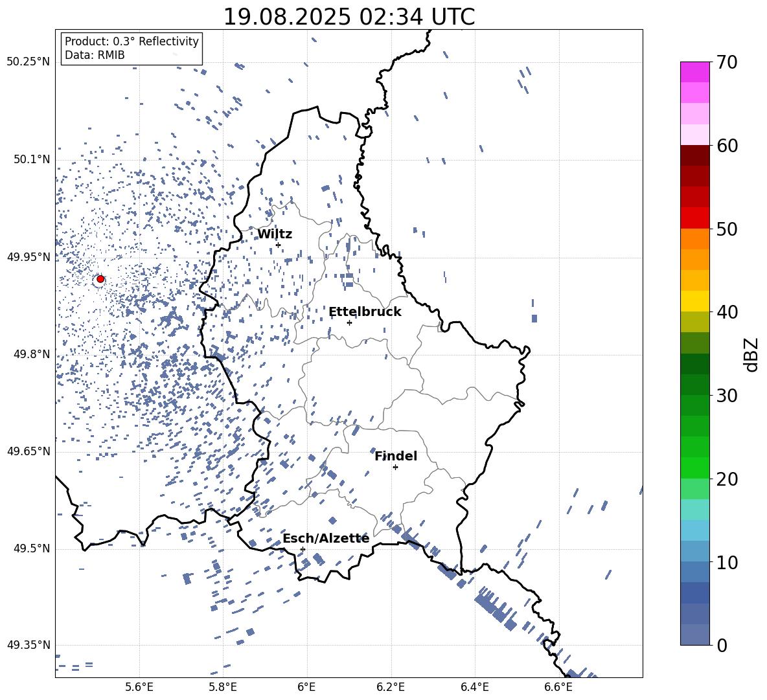This screenshot has height=700, width=767.
Task: Click the Data: RMIB text
Action: 95,55
